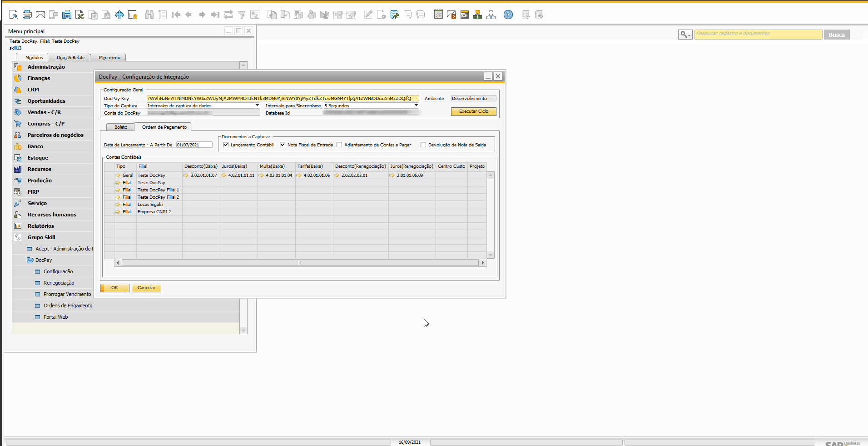Open Print Preview from the toolbar

(x=14, y=15)
